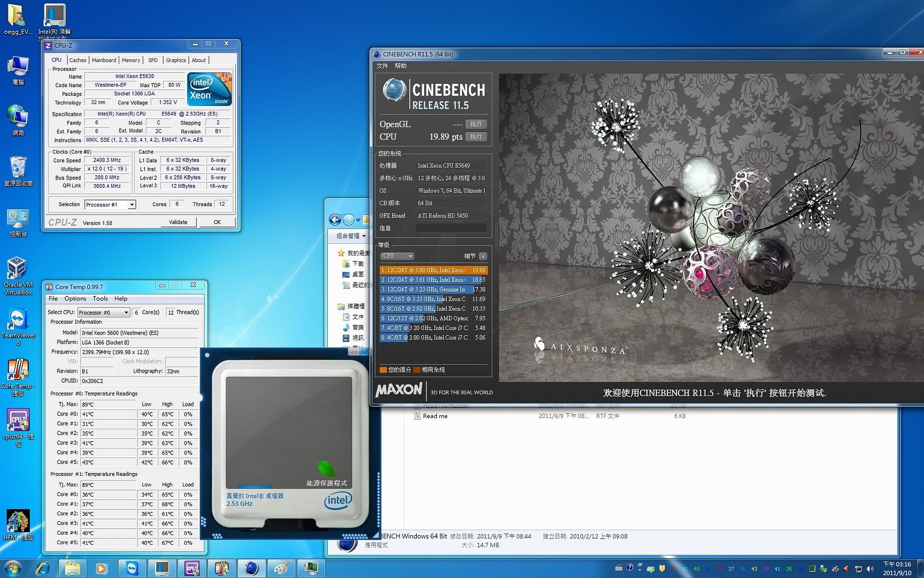The width and height of the screenshot is (924, 578).
Task: Open the Options menu in Core Temp
Action: pos(75,299)
